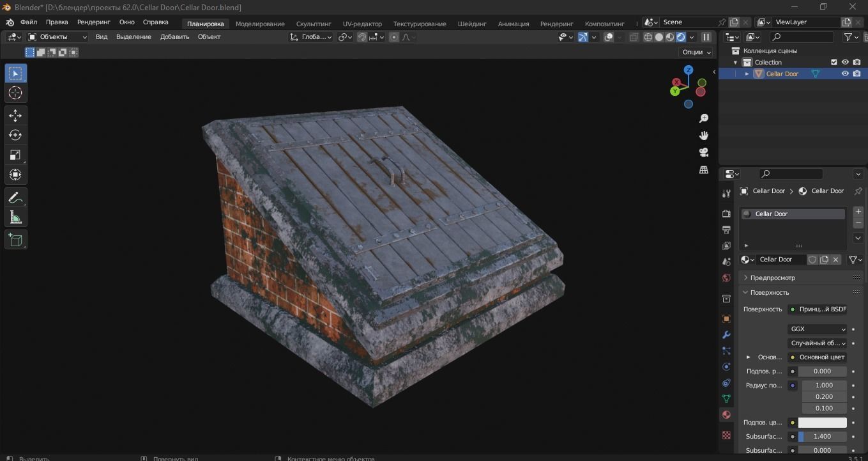The width and height of the screenshot is (868, 461).
Task: Switch to Material Preview shading
Action: coord(670,37)
